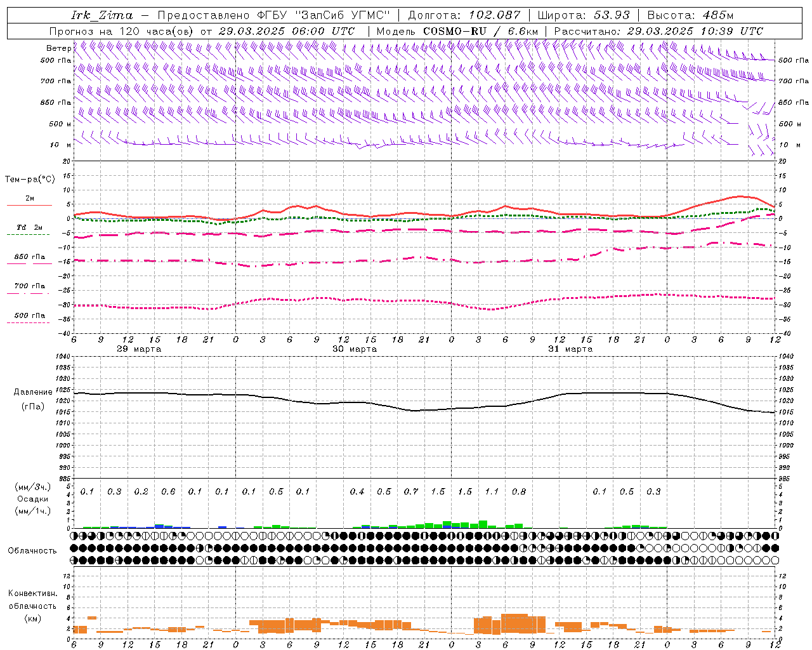Click the 0.4 precipitation value
The height and width of the screenshot is (650, 812).
(x=357, y=492)
